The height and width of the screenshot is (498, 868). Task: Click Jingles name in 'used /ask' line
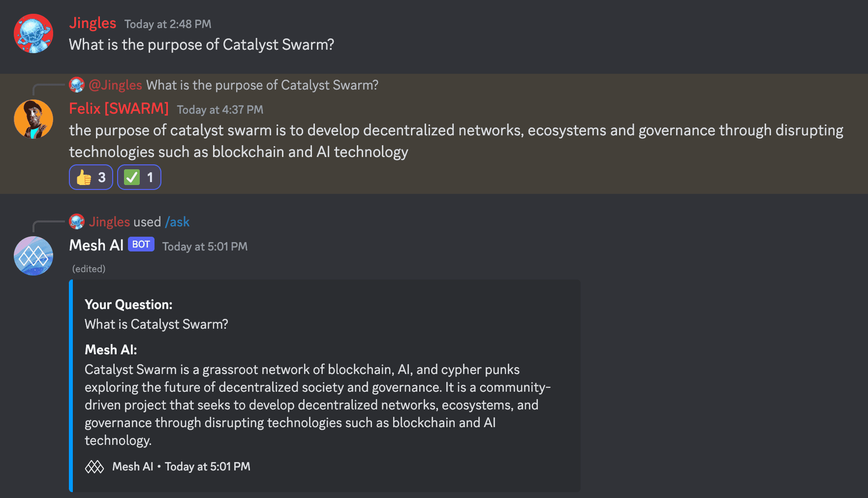[109, 222]
